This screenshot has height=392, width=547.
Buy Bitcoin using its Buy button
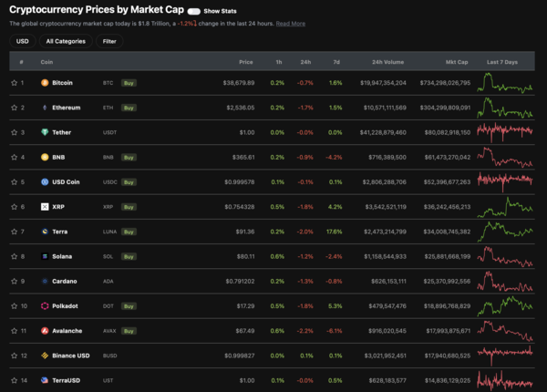pyautogui.click(x=129, y=83)
